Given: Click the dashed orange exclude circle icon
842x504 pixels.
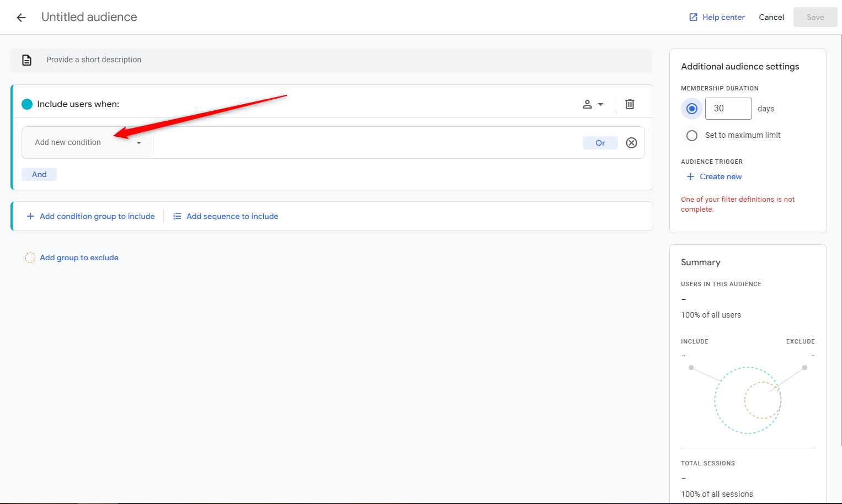Looking at the screenshot, I should click(x=30, y=258).
